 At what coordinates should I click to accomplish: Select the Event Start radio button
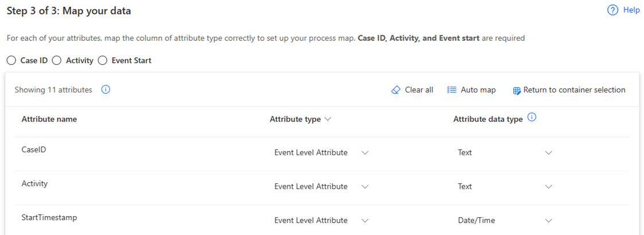(103, 60)
